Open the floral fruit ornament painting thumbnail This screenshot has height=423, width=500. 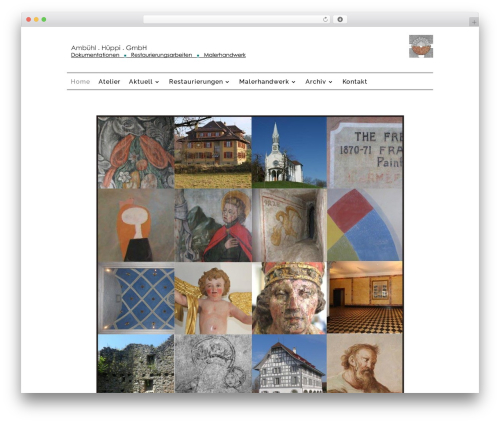136,153
